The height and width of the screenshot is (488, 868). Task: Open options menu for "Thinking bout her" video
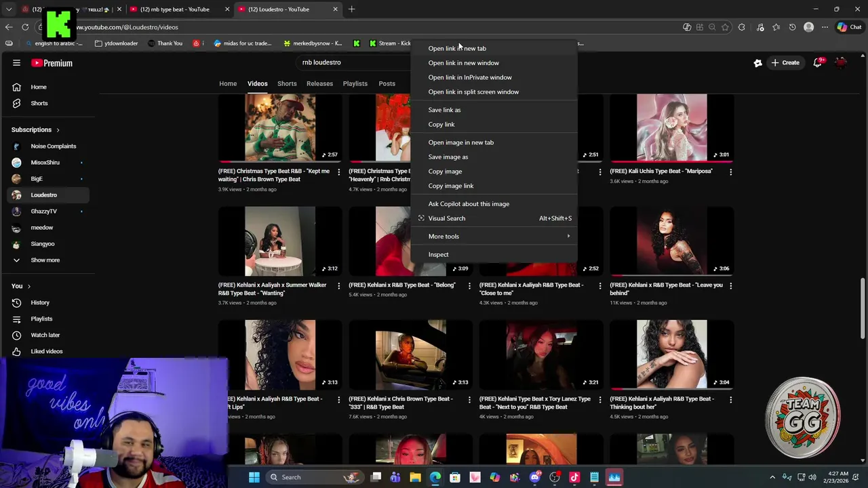730,400
